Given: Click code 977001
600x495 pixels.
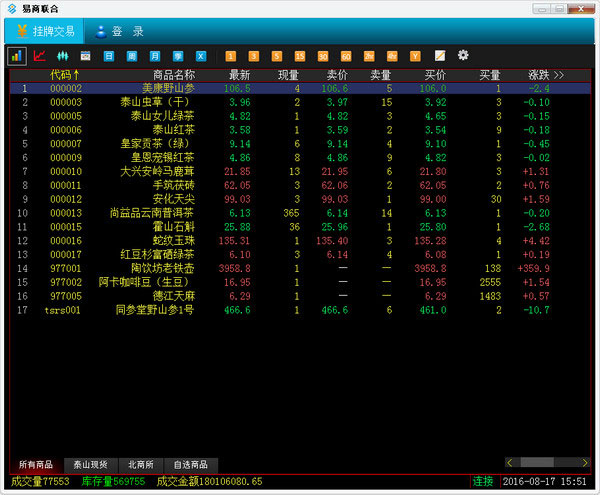Looking at the screenshot, I should pos(66,268).
